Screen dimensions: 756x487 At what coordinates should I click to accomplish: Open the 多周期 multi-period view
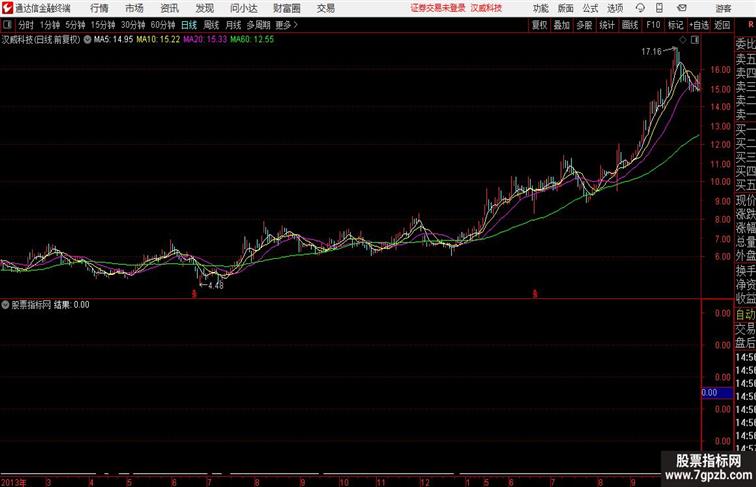[258, 25]
